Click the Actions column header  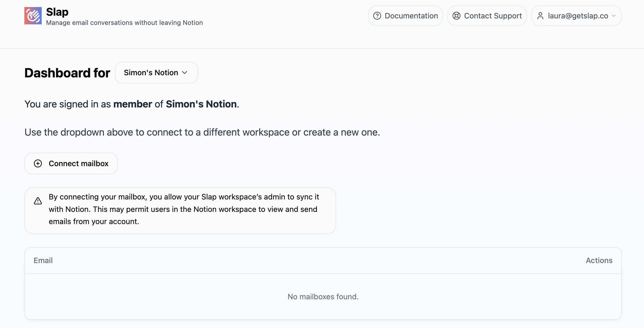click(x=599, y=260)
